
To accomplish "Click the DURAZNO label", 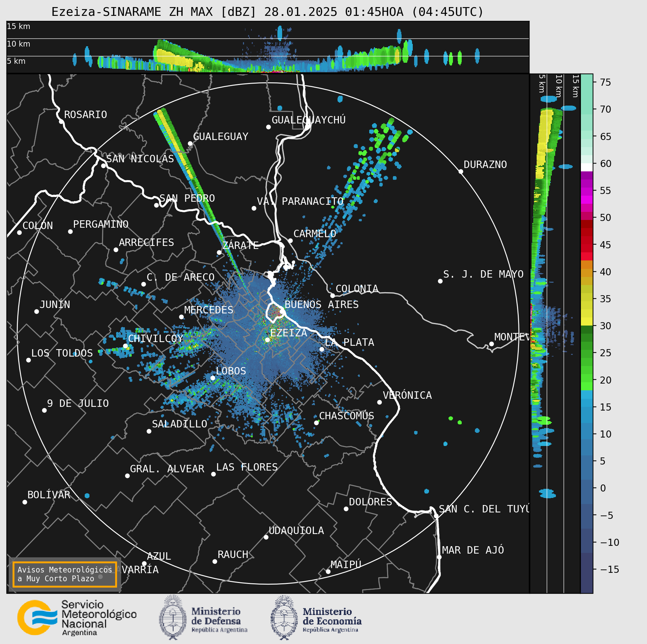I will 485,165.
